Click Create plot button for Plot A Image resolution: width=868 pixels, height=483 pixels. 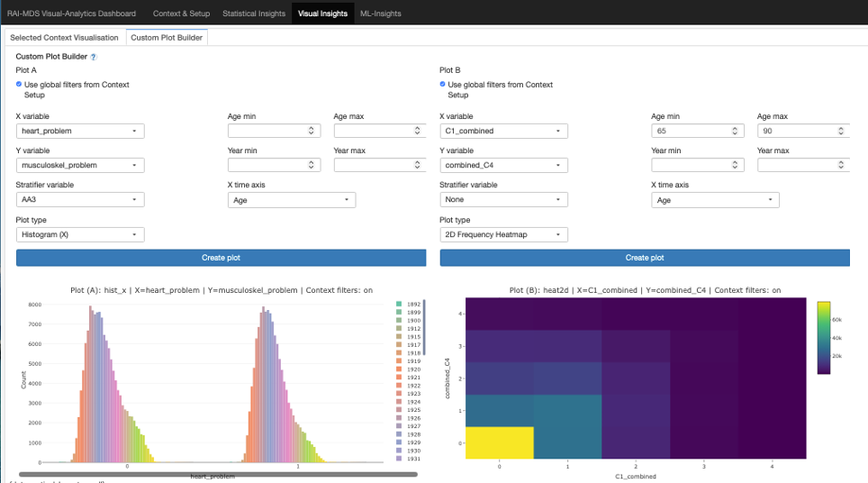click(221, 258)
